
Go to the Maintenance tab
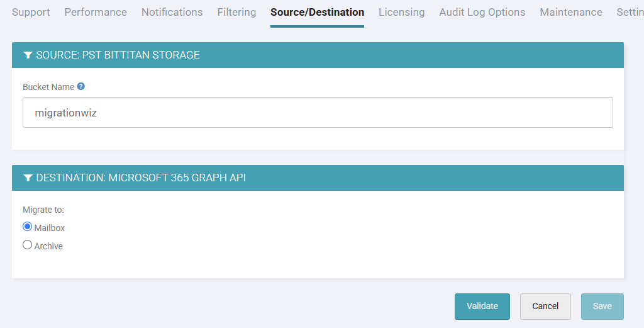(571, 13)
